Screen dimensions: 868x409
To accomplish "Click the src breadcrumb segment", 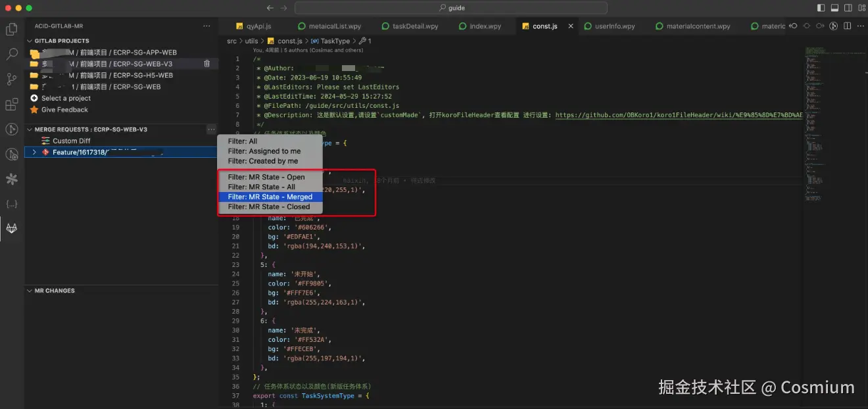I will pyautogui.click(x=231, y=41).
